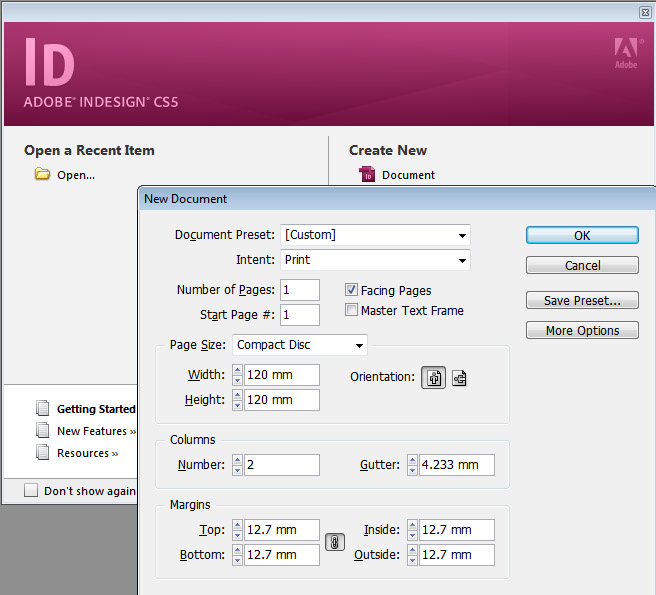This screenshot has height=595, width=656.
Task: Check the Don't show again box
Action: coord(31,490)
